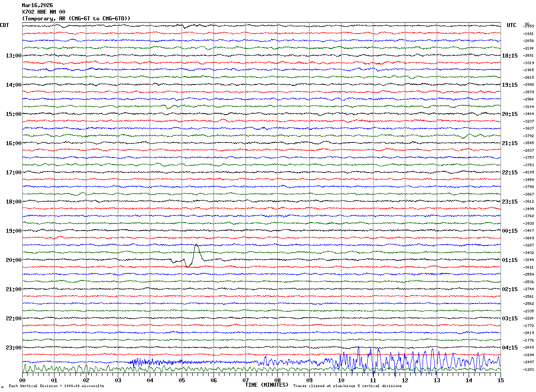This screenshot has width=536, height=392.
Task: Click the "00" minute axis label
Action: (23, 380)
